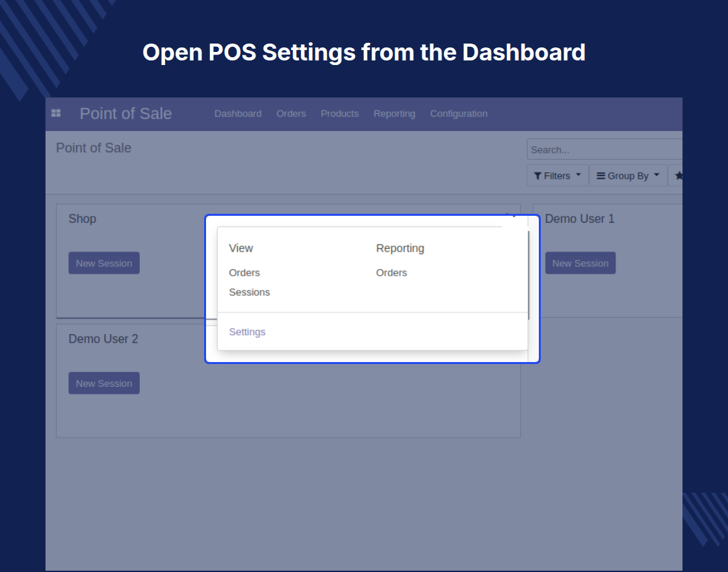Open the Products menu

pyautogui.click(x=339, y=114)
